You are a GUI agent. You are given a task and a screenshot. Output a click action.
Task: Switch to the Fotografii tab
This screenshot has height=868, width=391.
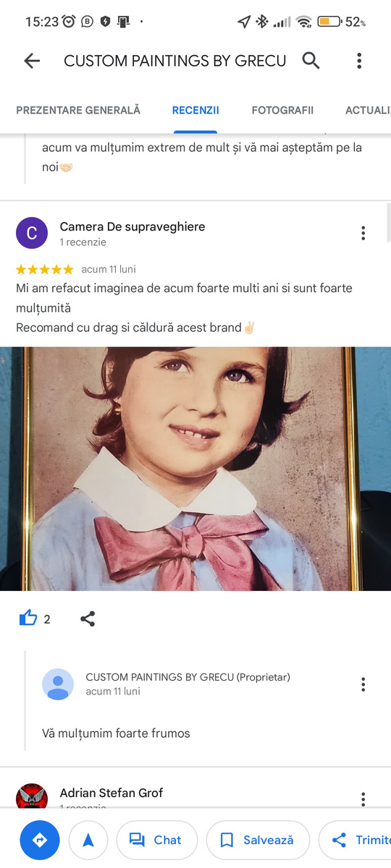point(282,111)
